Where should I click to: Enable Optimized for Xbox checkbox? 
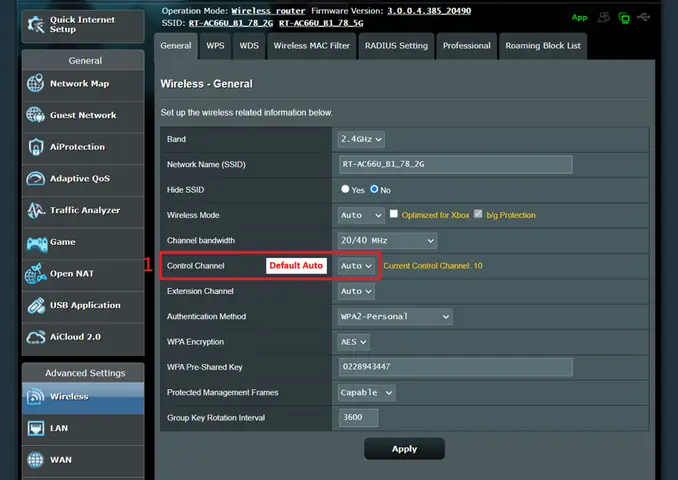[393, 214]
